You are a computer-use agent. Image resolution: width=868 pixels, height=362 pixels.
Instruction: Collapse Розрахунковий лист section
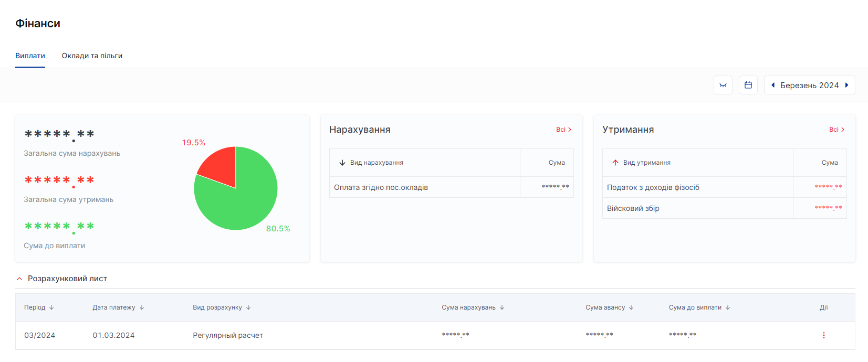[19, 279]
